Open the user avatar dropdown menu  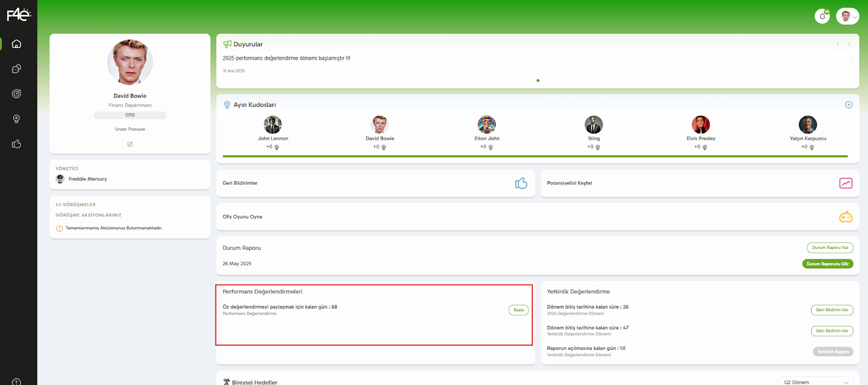tap(847, 16)
